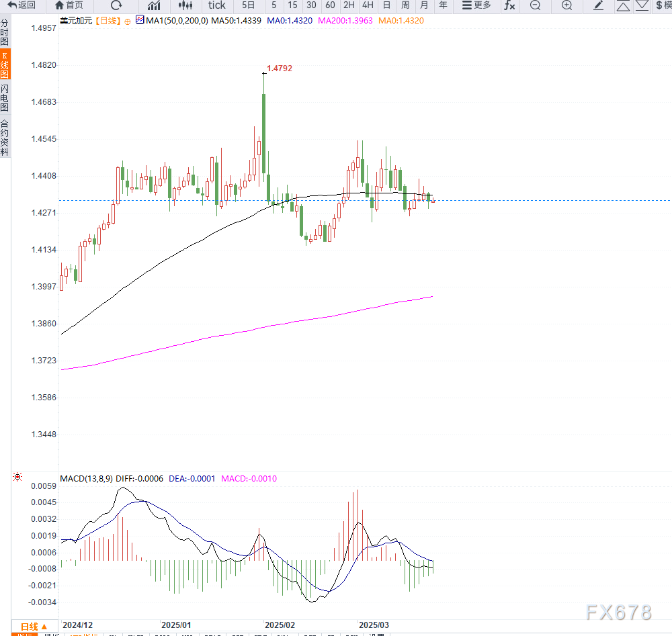Switch to 分时图 side tab
The width and height of the screenshot is (672, 636).
(x=5, y=32)
